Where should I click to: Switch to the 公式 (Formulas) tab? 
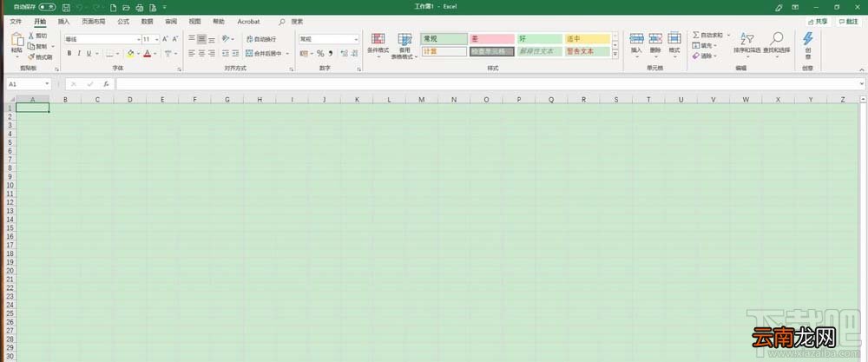[123, 22]
